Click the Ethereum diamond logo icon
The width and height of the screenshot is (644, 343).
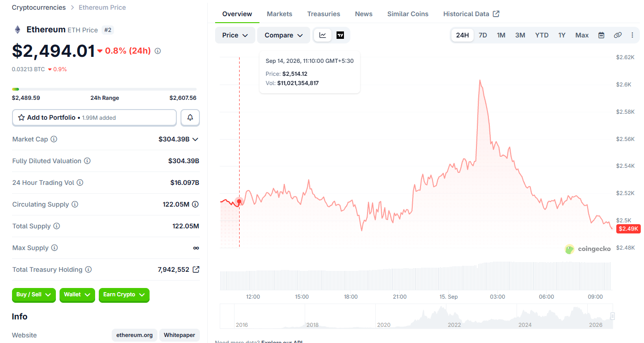[x=18, y=30]
